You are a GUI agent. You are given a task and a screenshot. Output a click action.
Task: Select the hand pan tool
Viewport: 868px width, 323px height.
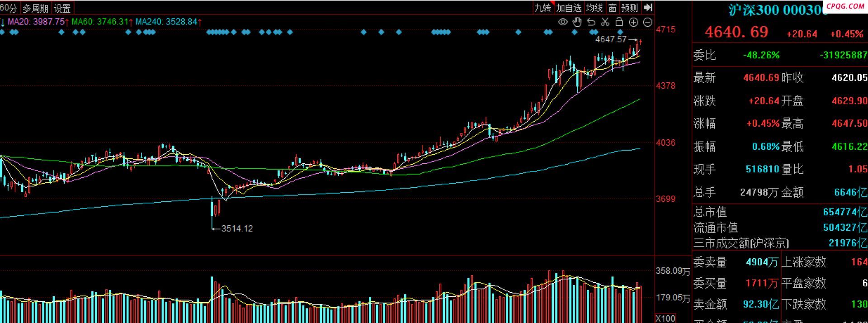[577, 22]
